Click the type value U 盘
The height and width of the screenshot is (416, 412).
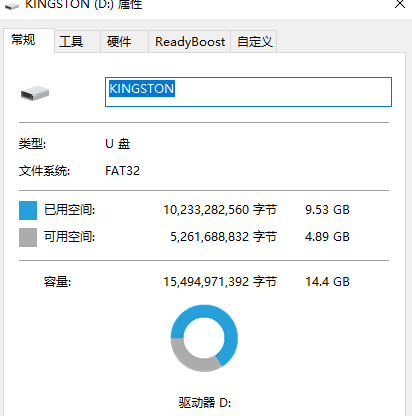pos(117,144)
